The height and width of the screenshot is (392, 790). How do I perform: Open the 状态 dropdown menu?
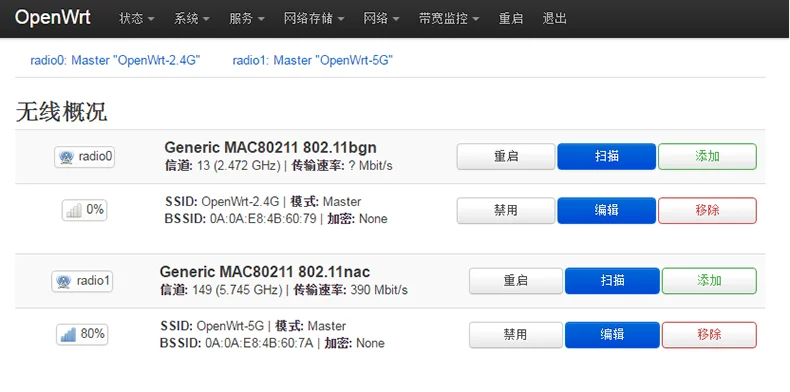137,19
